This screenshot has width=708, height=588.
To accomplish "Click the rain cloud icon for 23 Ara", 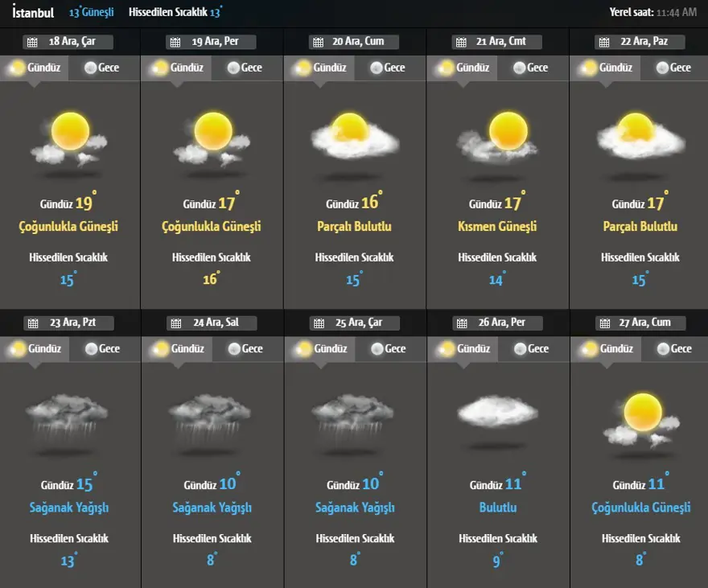I will click(68, 418).
